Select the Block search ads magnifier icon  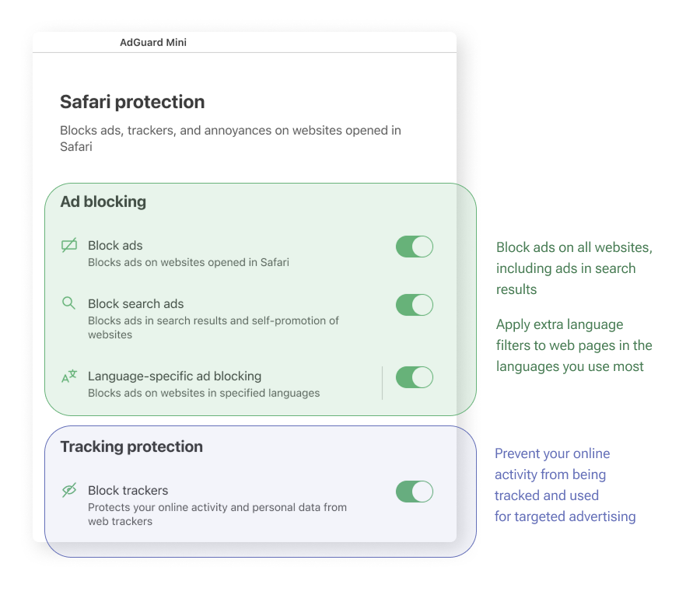coord(69,303)
